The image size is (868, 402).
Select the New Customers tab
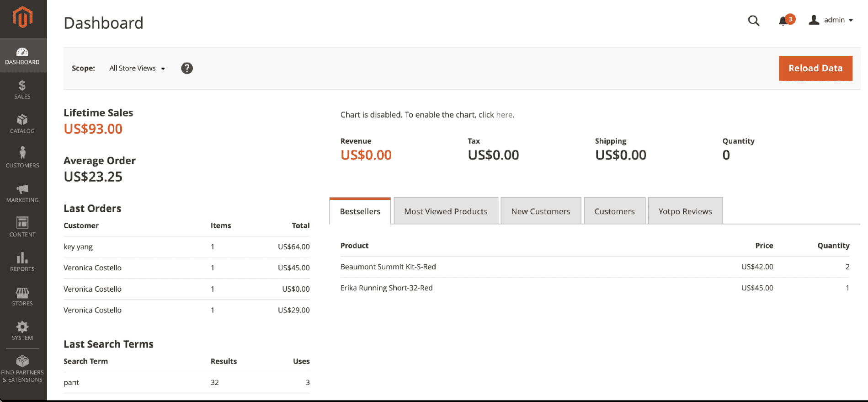[540, 211]
